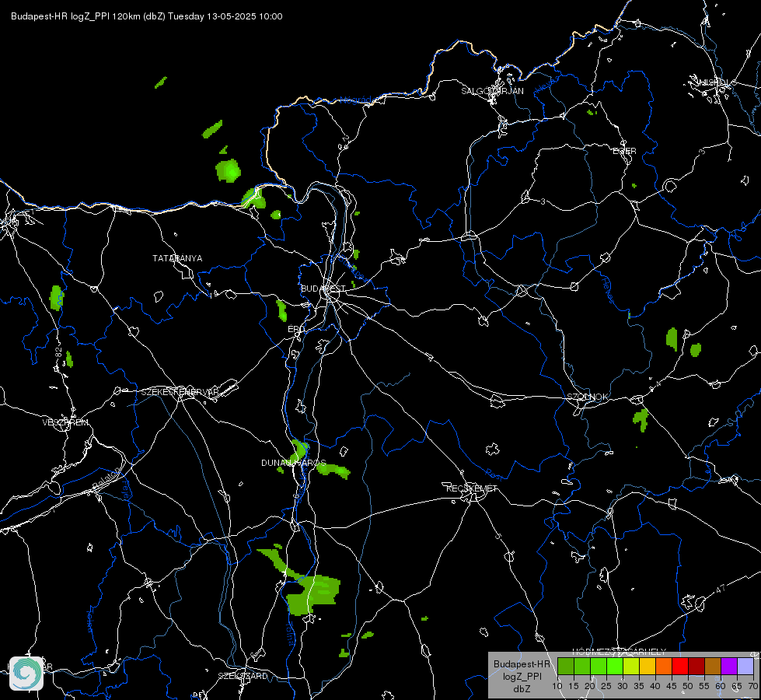Select the brown 55 dBZ legend swatch
The image size is (761, 700).
[x=713, y=666]
